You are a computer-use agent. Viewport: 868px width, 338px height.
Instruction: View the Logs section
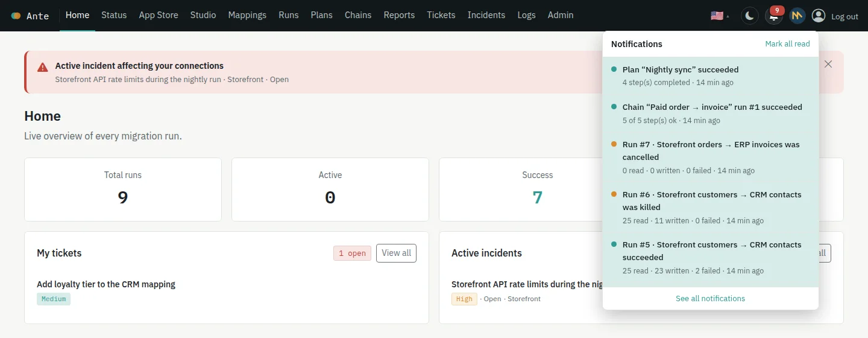click(x=526, y=15)
